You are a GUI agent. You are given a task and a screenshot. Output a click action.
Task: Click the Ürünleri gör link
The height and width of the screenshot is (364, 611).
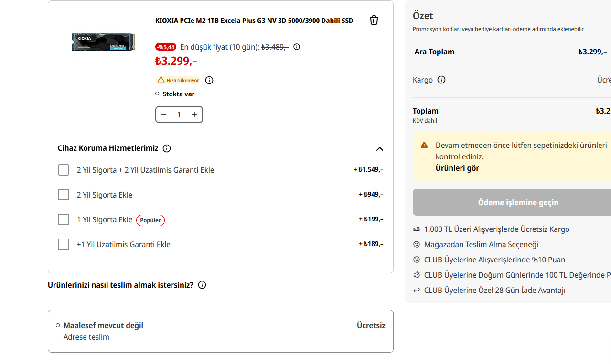point(457,168)
